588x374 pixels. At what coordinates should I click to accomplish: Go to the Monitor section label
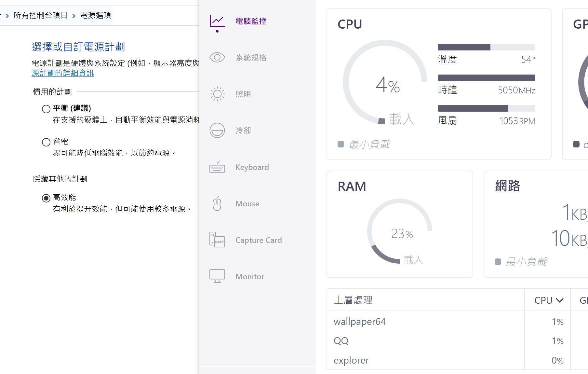pyautogui.click(x=250, y=277)
